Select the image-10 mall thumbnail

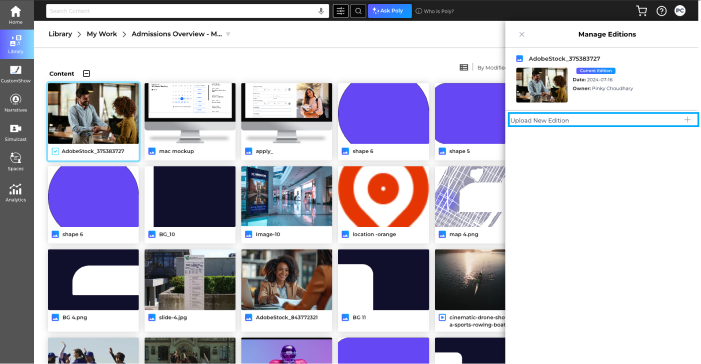tap(287, 196)
